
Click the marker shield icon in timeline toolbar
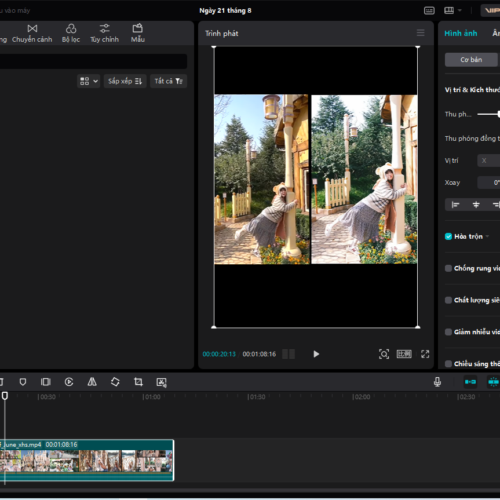tap(23, 382)
